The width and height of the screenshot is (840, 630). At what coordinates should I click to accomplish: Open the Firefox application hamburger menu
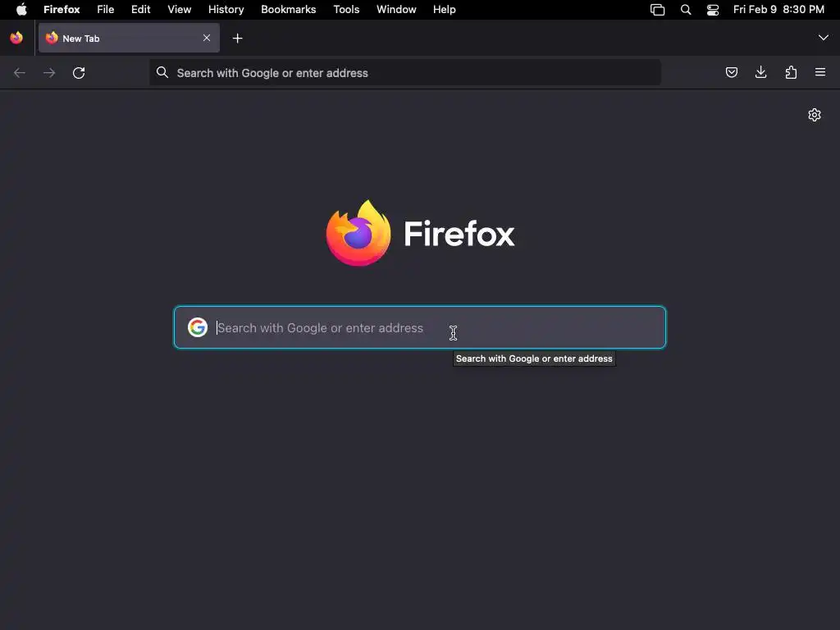(820, 72)
